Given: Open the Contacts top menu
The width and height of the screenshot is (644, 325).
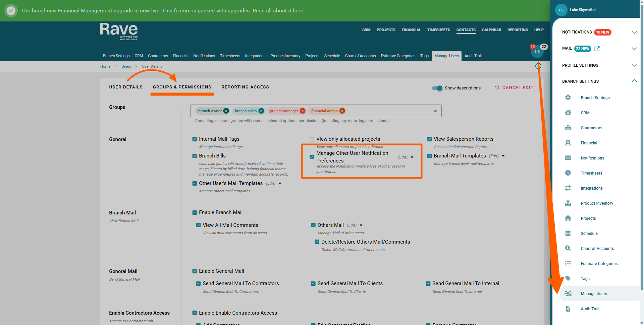Looking at the screenshot, I should coord(466,30).
